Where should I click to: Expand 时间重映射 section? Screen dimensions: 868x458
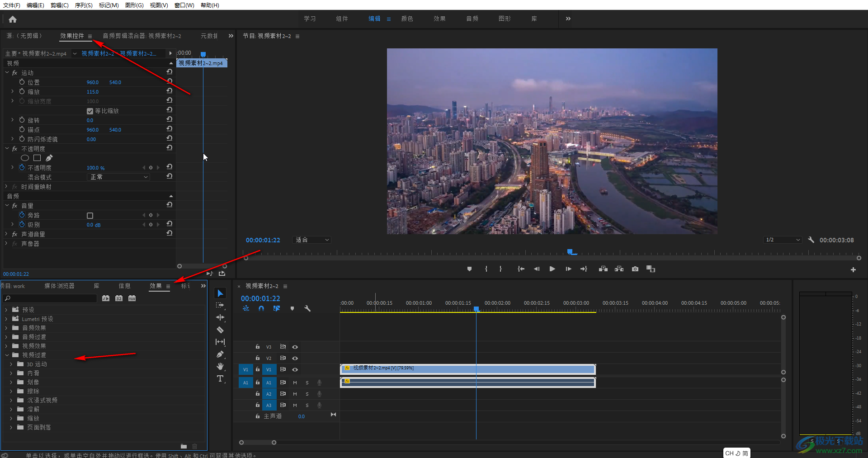pos(6,186)
